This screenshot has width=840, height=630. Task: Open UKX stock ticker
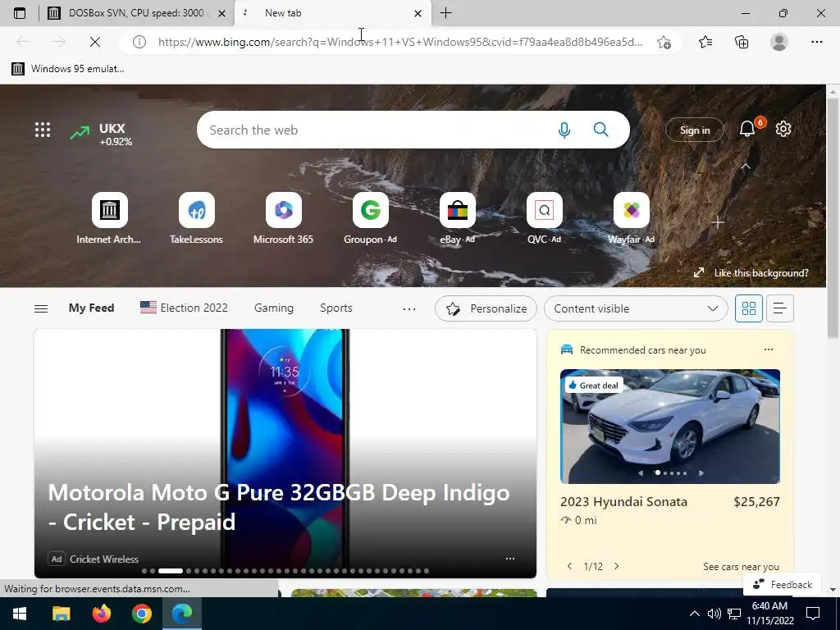coord(102,134)
